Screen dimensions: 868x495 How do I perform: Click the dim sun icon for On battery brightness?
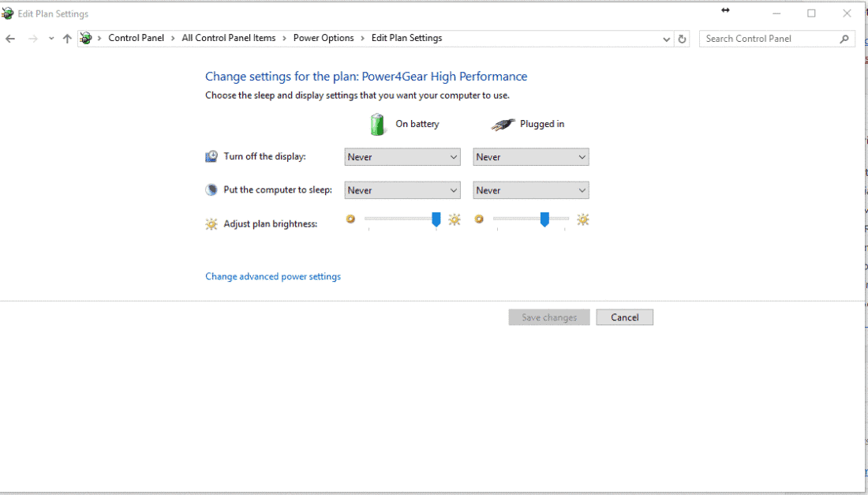click(350, 219)
